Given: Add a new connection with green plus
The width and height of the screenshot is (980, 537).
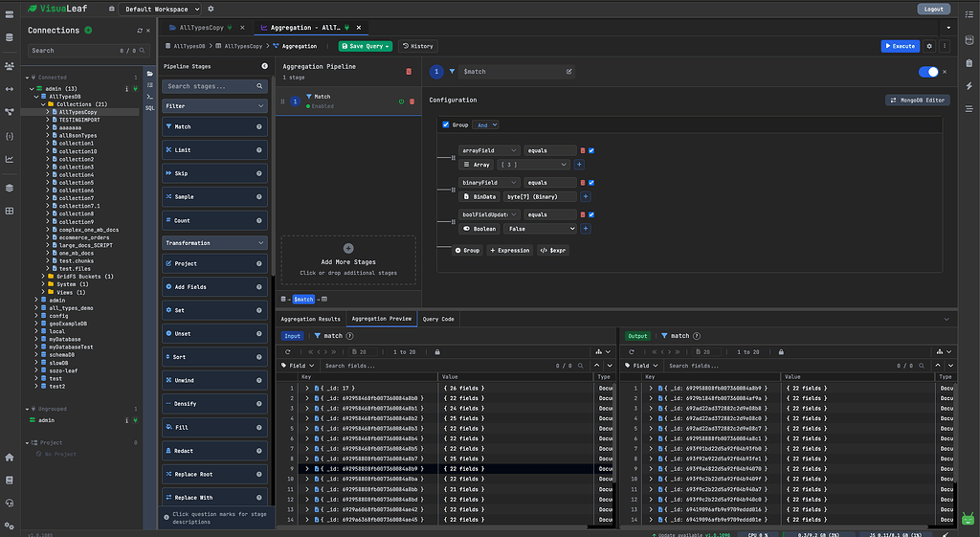Looking at the screenshot, I should (88, 30).
